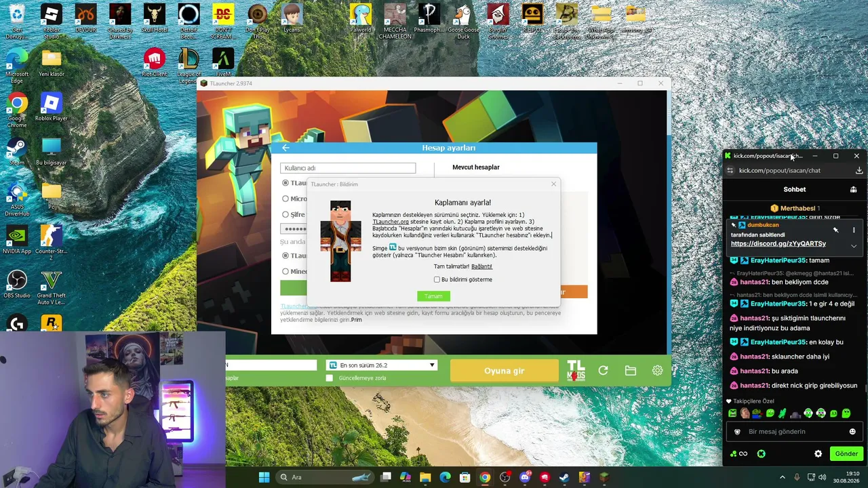This screenshot has width=868, height=488.
Task: Click username Eray in the 'tamam' message
Action: pyautogui.click(x=778, y=260)
